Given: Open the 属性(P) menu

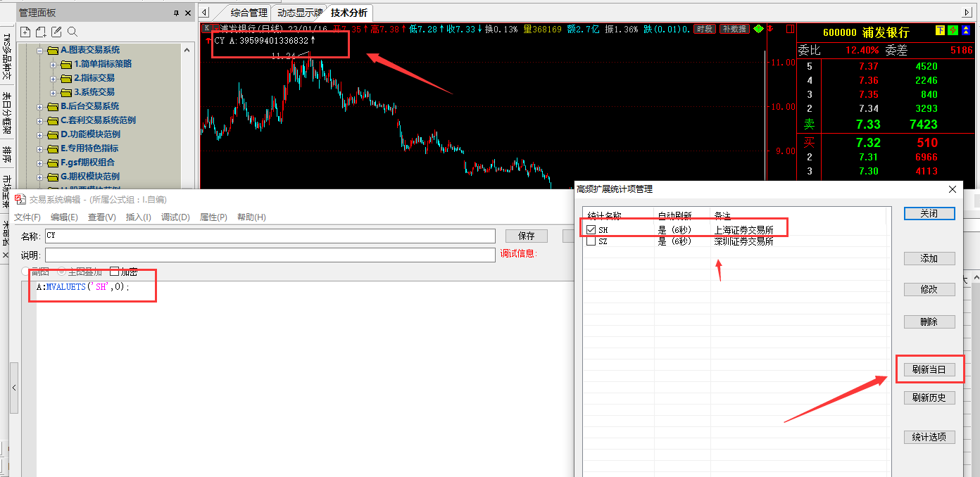Looking at the screenshot, I should pos(213,217).
